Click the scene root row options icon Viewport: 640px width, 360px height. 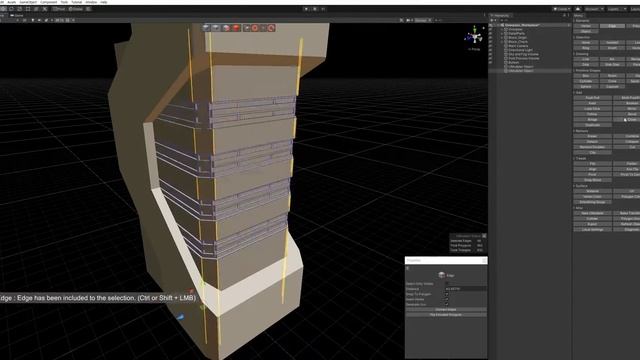(569, 25)
